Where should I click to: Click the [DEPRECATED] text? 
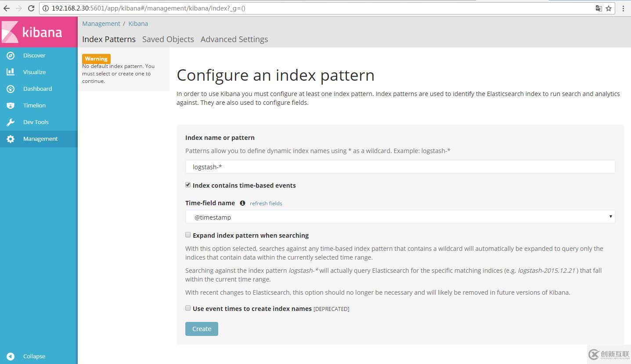pyautogui.click(x=331, y=309)
